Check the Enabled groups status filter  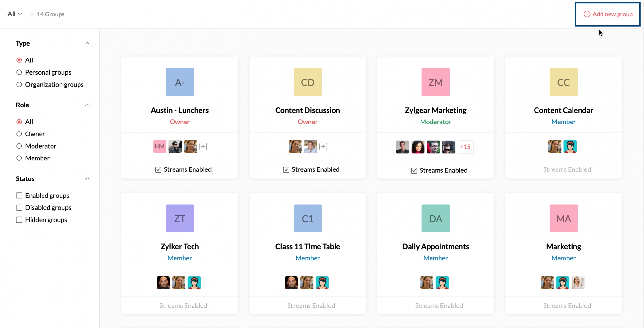point(19,196)
